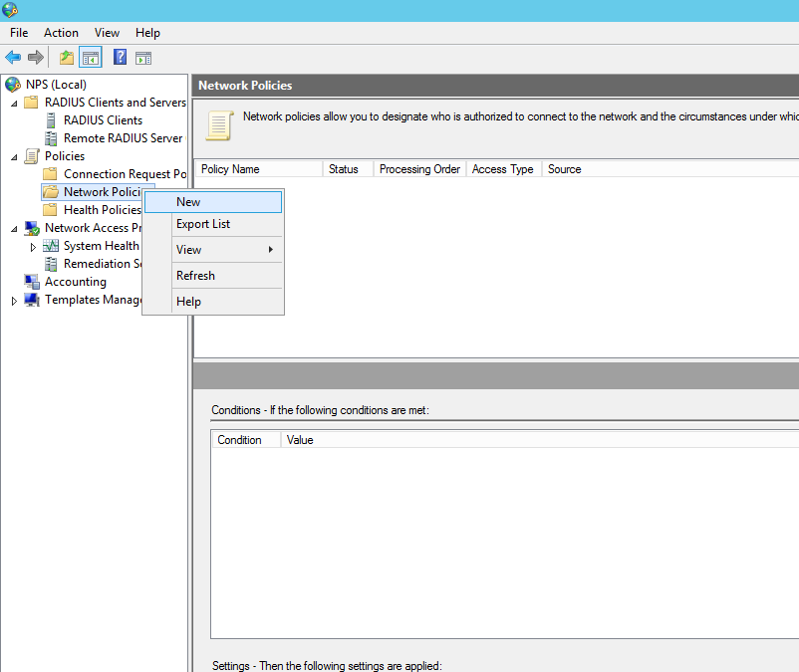Open the Help menu in menu bar

click(147, 33)
